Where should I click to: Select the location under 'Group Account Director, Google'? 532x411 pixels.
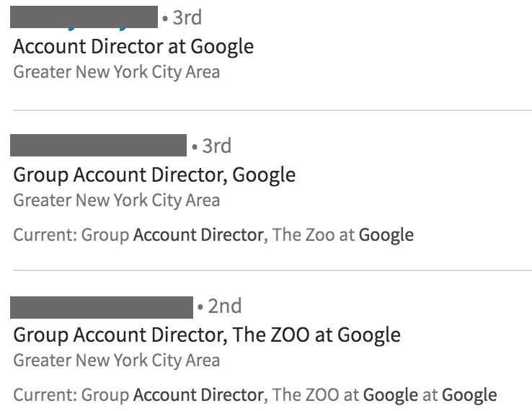pyautogui.click(x=117, y=200)
